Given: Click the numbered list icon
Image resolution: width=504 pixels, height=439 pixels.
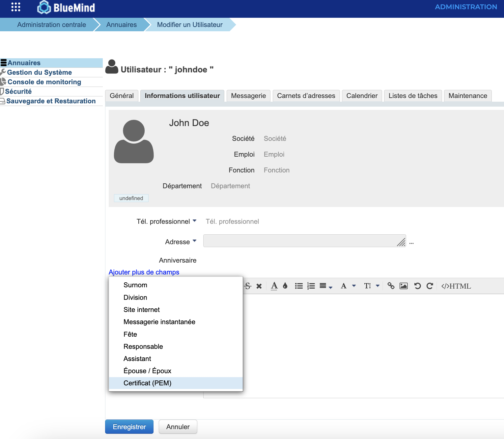Looking at the screenshot, I should [311, 286].
